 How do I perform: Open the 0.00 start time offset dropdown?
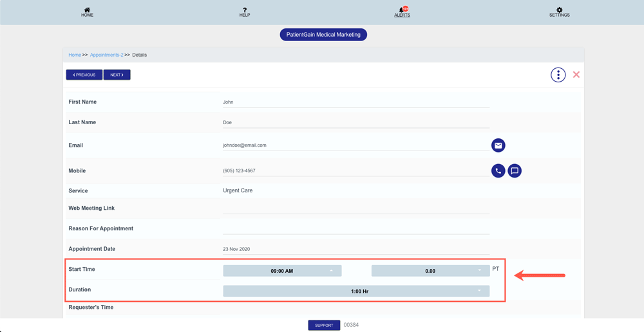(x=430, y=271)
